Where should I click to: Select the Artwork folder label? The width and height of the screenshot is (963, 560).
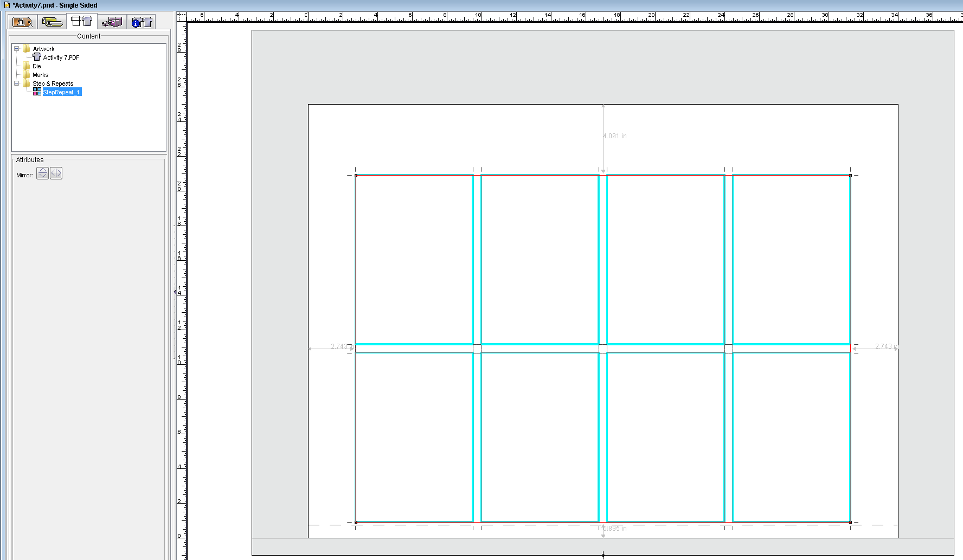[43, 49]
